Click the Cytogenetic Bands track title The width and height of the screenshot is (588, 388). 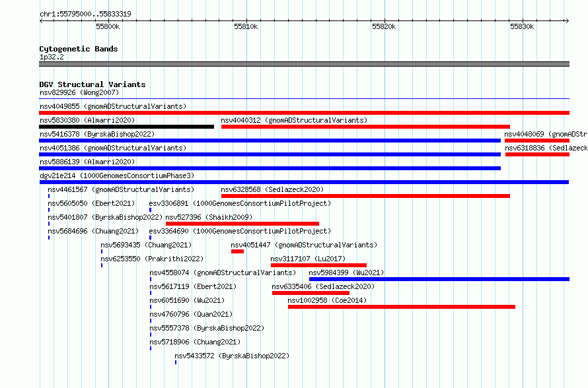point(79,49)
